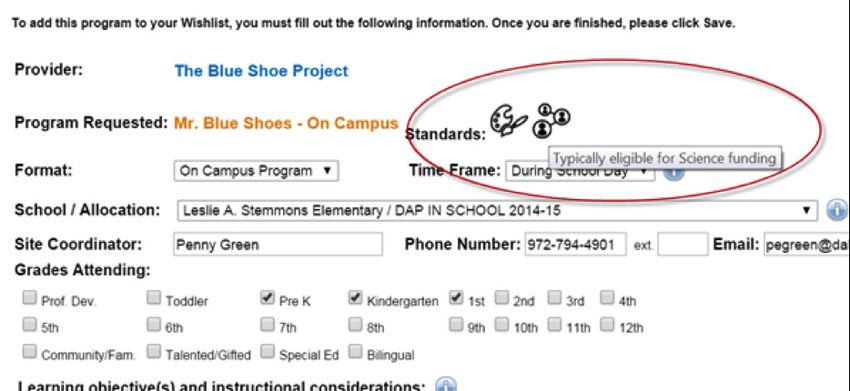Viewport: 850px width, 391px height.
Task: Open the School / Allocation dropdown
Action: (497, 210)
